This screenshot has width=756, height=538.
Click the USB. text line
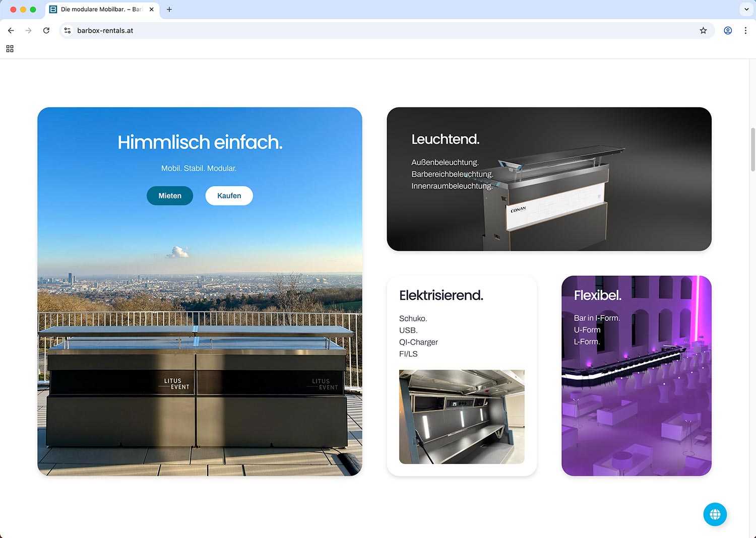(408, 330)
